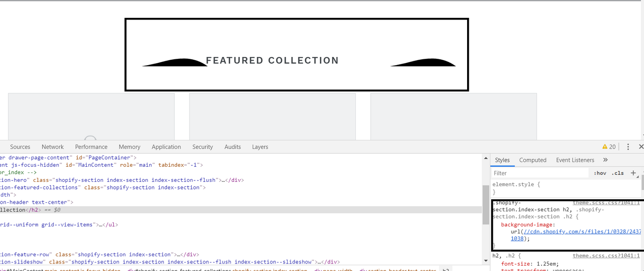
Task: Select the PageContainer element row in DOM
Action: [241, 157]
